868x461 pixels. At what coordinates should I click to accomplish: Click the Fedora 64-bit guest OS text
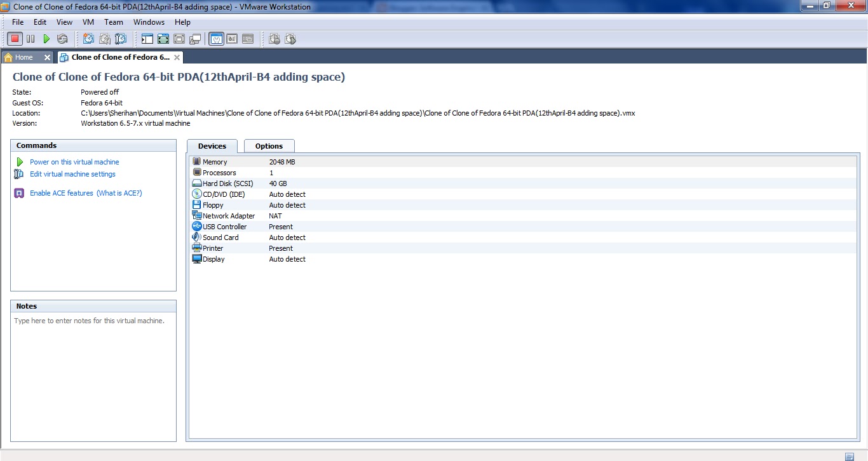(x=102, y=103)
